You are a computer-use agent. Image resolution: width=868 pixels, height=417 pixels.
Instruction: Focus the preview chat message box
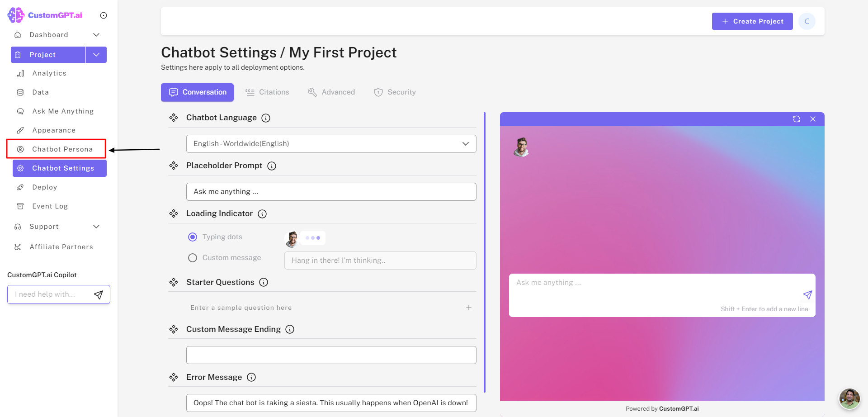click(662, 295)
